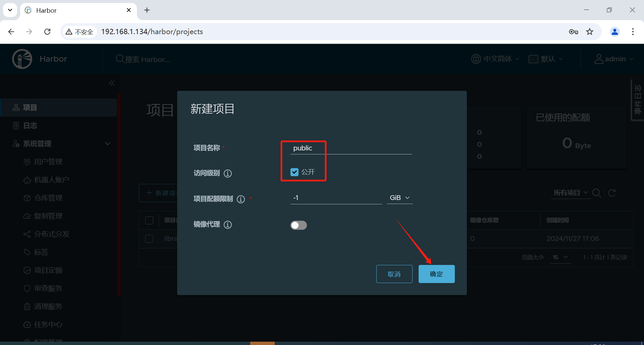Bookmark this page with the star icon

[590, 31]
